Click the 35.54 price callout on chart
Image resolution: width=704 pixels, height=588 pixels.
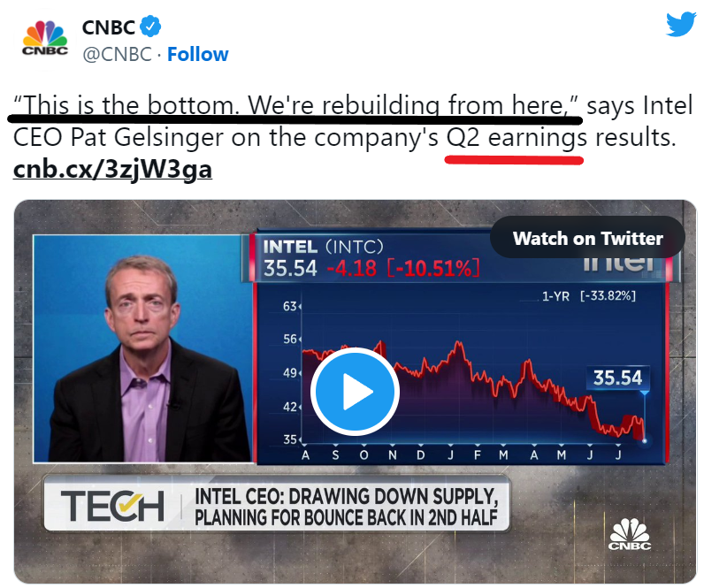point(617,378)
